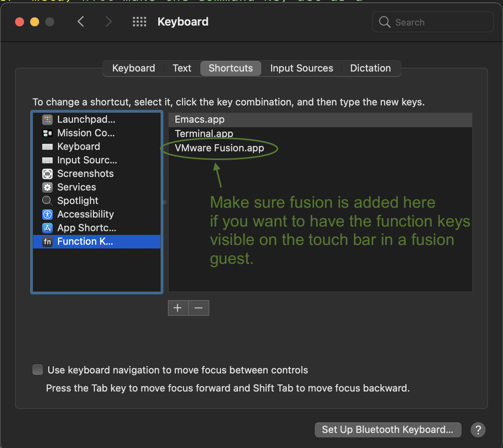The width and height of the screenshot is (503, 448).
Task: Select App Shortc… label in the list
Action: pyautogui.click(x=87, y=228)
